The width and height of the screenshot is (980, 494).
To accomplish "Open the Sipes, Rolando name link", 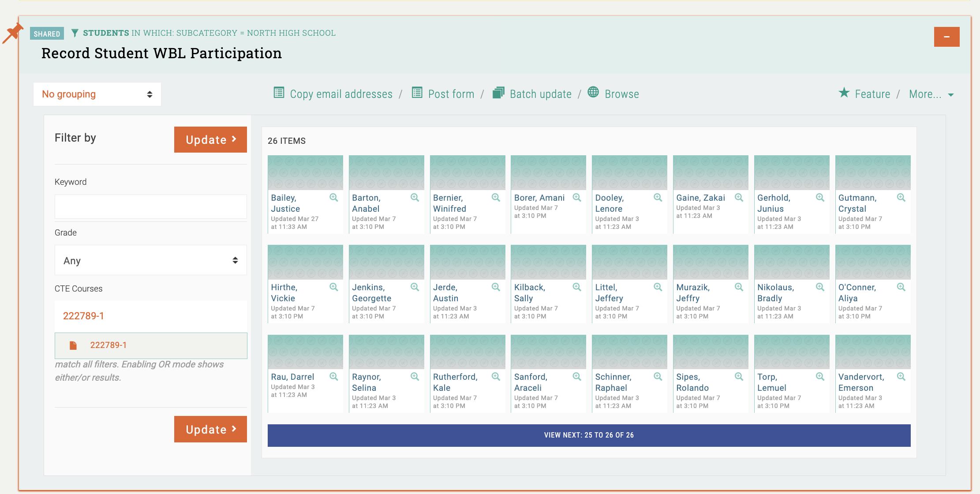I will (692, 382).
